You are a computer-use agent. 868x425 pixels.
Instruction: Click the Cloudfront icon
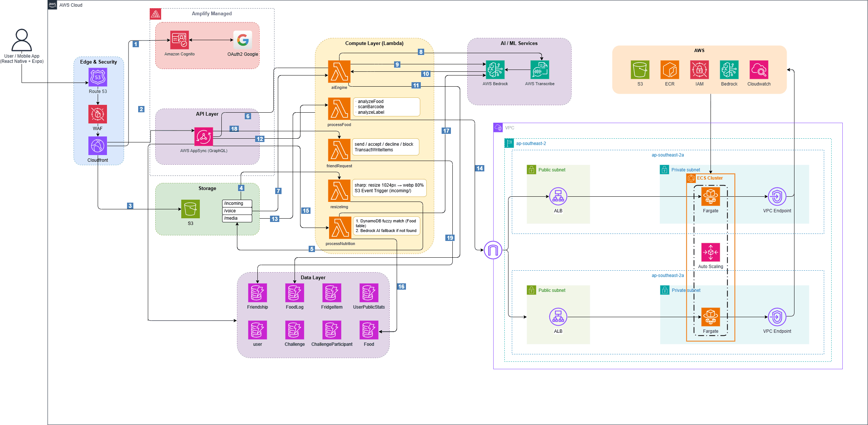(98, 146)
